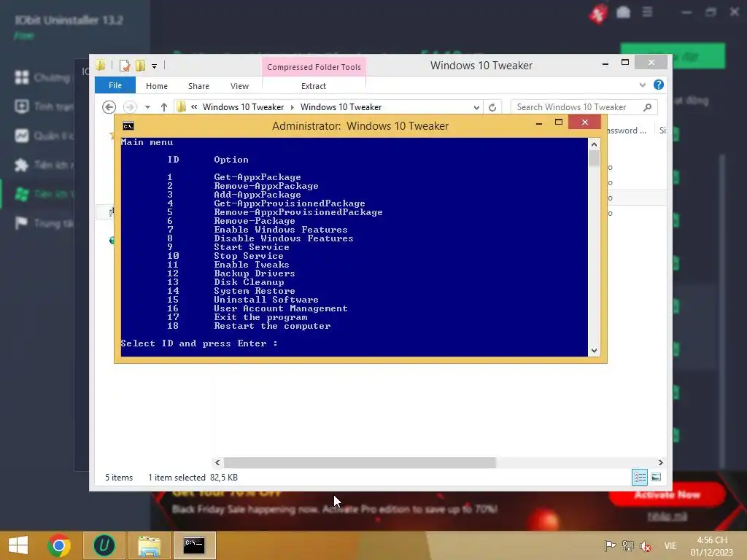Click Activate Now button in IObit Uninstaller
This screenshot has height=560, width=747.
(667, 495)
